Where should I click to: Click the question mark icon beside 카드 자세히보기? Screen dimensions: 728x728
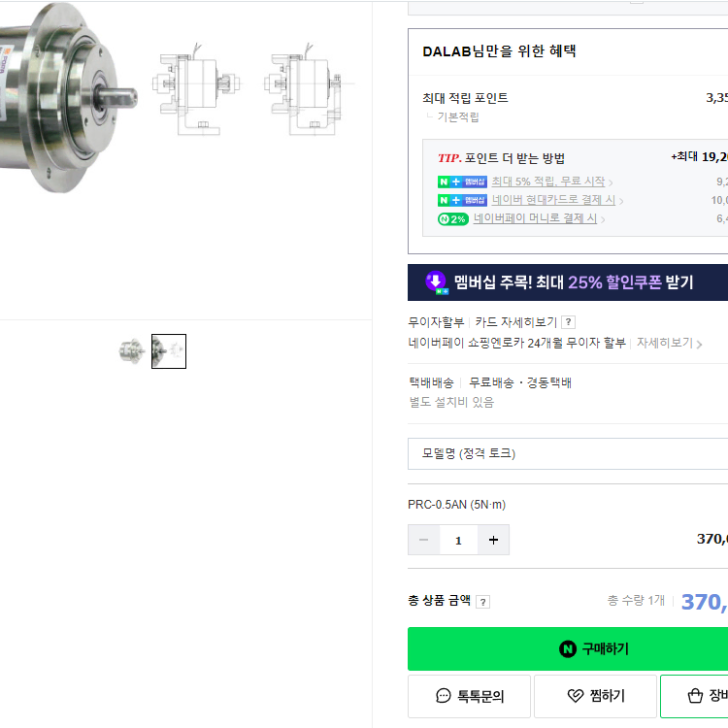[x=568, y=321]
